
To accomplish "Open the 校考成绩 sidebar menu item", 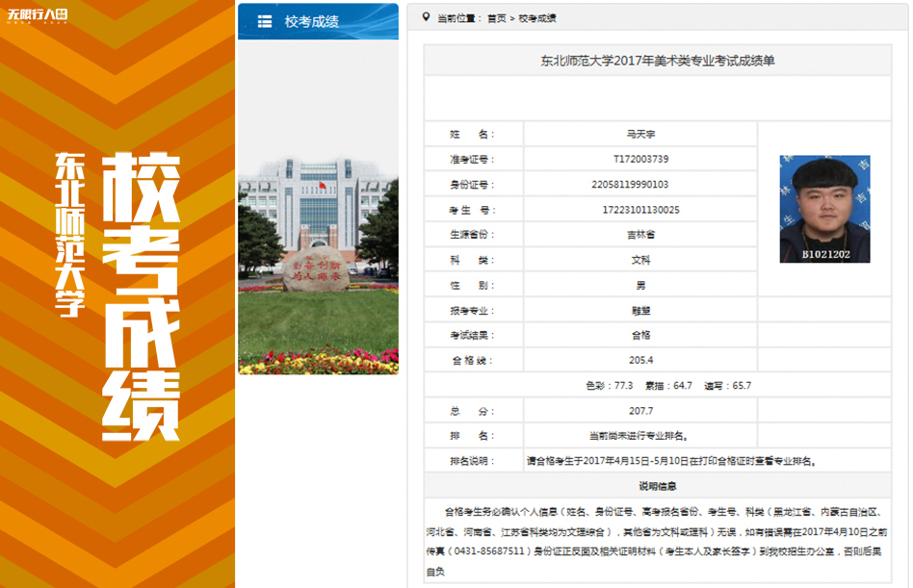I will pyautogui.click(x=318, y=21).
